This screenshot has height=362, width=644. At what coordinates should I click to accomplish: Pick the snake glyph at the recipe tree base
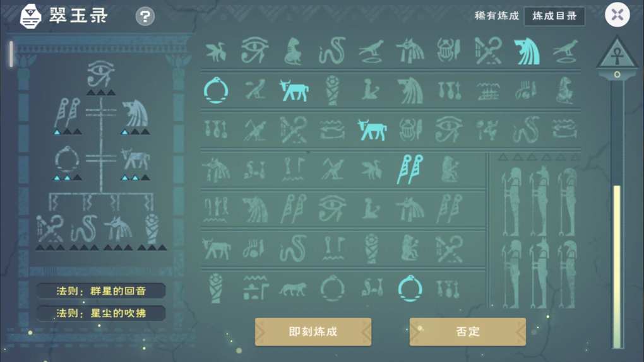pyautogui.click(x=84, y=229)
